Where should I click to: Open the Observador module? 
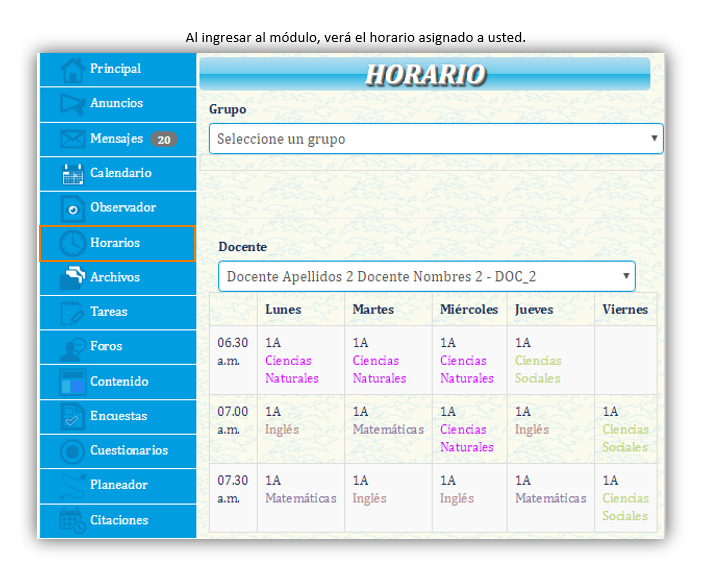118,209
